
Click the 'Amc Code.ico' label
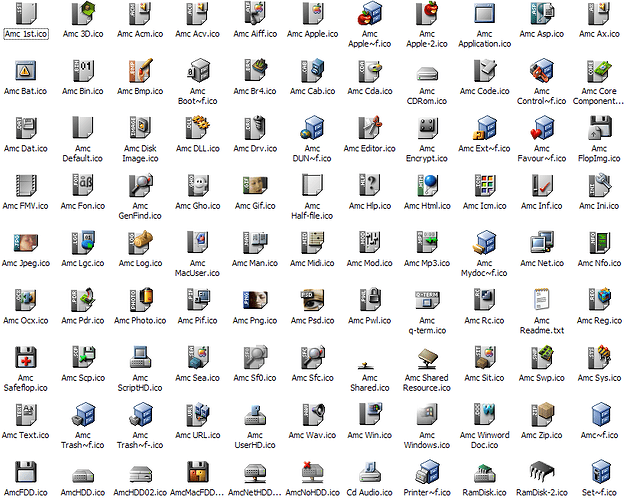point(484,91)
